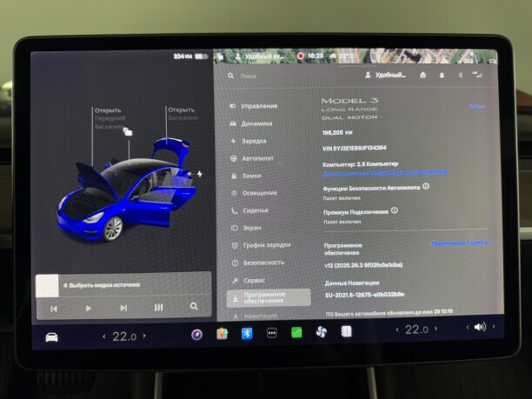Tap info icon next to Функции Безопасности Автопилота

[426, 186]
